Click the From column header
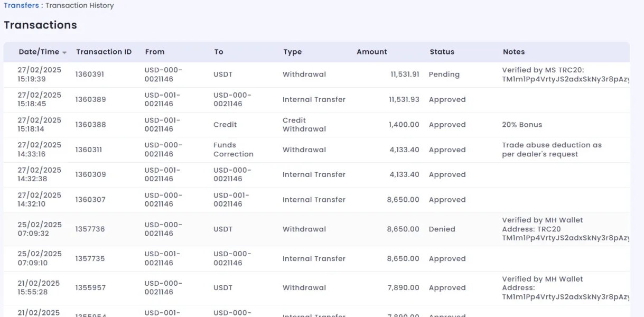 pos(155,52)
